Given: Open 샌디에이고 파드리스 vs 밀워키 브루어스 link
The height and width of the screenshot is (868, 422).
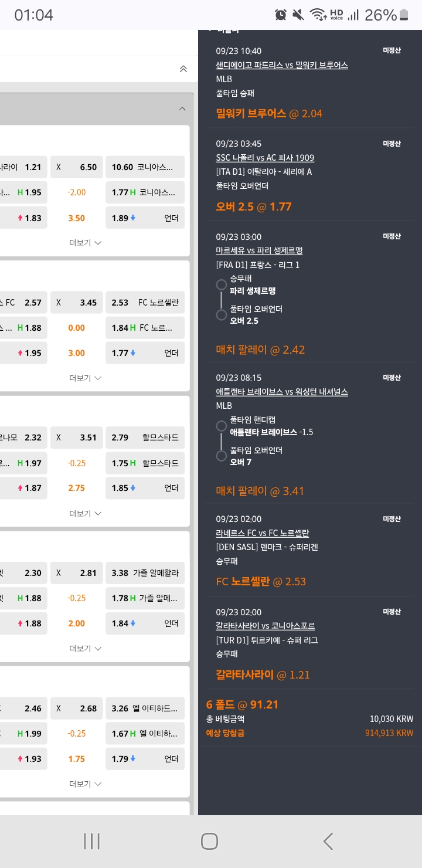Looking at the screenshot, I should coord(282,65).
